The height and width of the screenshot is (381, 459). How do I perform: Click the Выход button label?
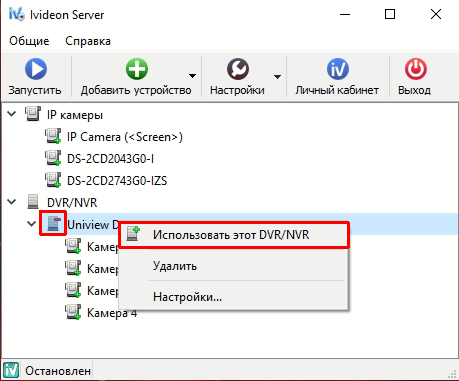(x=414, y=90)
